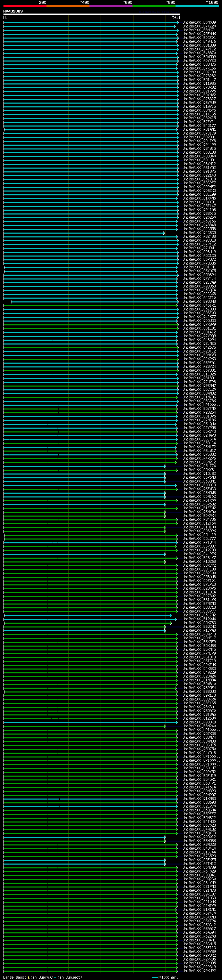
Task: Click the alignment arrowhead of UniRef100_Q1DJB2
Action: [165, 473]
